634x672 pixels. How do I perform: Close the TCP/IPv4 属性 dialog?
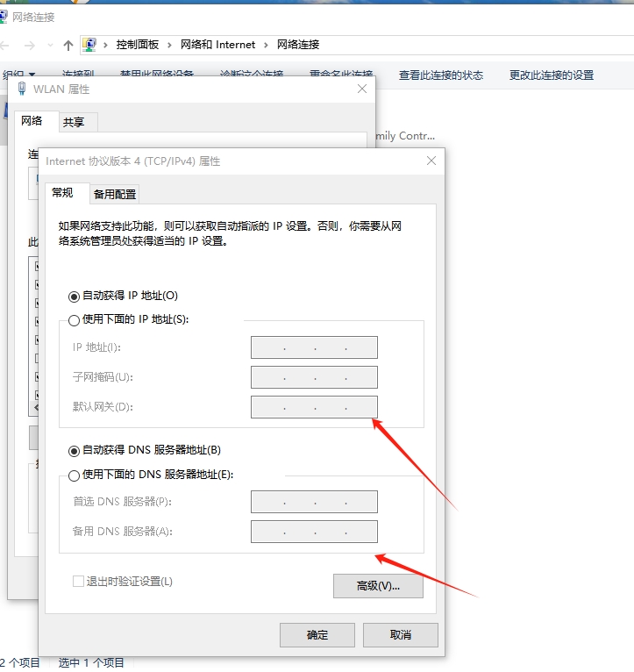click(x=431, y=161)
